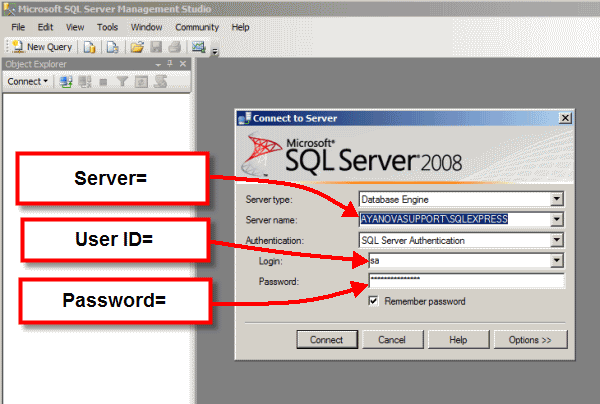Image resolution: width=600 pixels, height=404 pixels.
Task: Click the Save floppy disk icon
Action: [x=156, y=47]
